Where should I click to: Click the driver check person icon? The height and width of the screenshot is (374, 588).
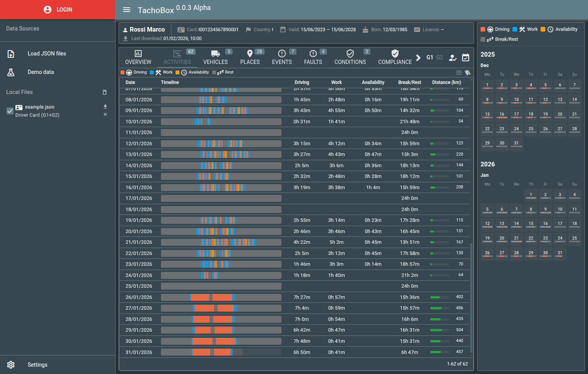pos(453,58)
